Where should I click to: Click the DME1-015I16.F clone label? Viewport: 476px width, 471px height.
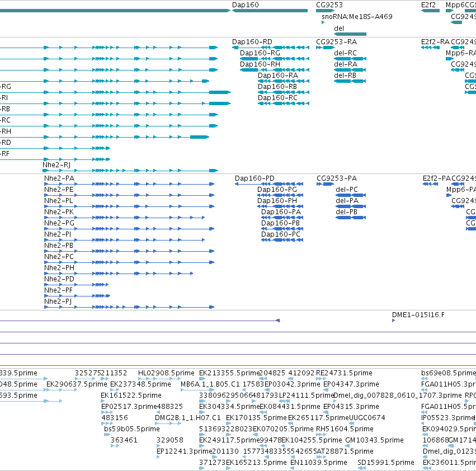click(x=418, y=315)
